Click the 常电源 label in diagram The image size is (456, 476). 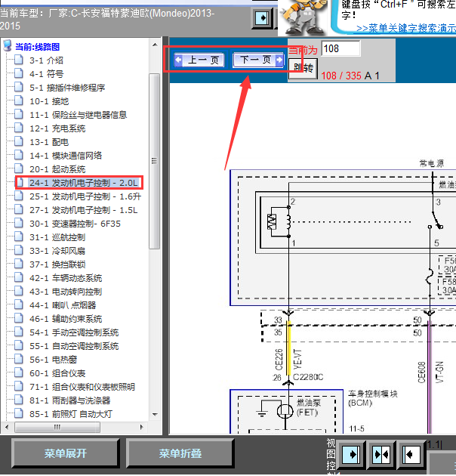click(432, 164)
